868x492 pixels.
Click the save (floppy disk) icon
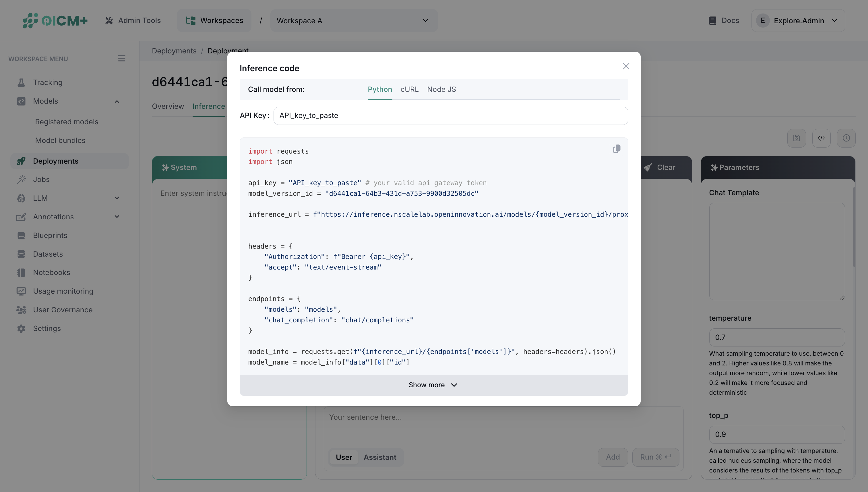(x=797, y=138)
